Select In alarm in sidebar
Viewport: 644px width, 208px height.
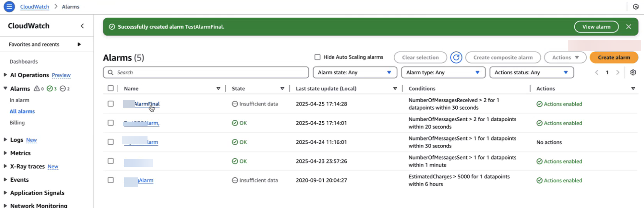coord(19,100)
